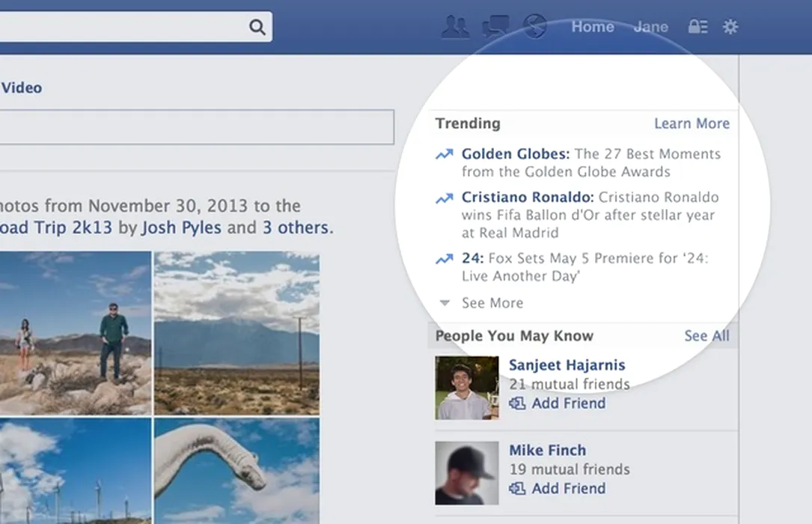Click in the status update text box

click(196, 127)
